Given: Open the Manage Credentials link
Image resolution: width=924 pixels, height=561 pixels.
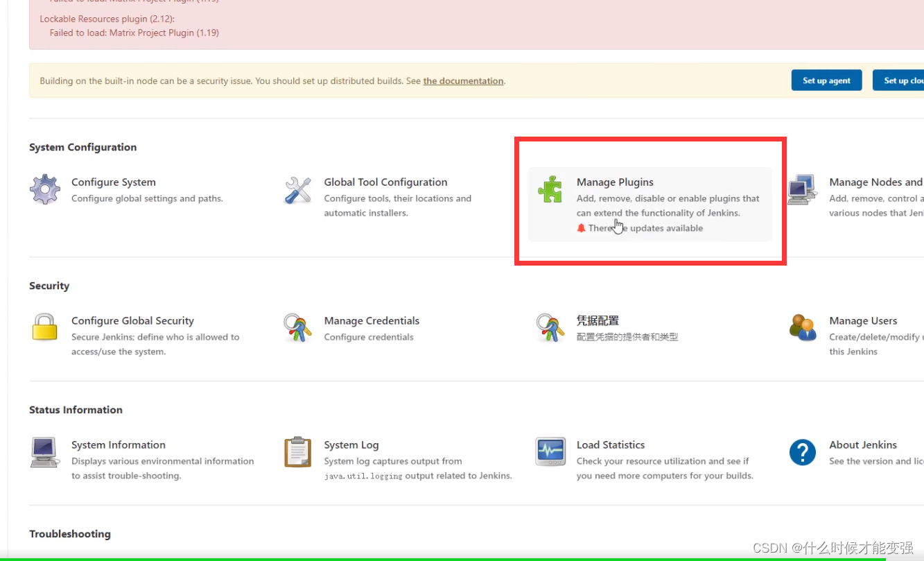Looking at the screenshot, I should tap(372, 321).
